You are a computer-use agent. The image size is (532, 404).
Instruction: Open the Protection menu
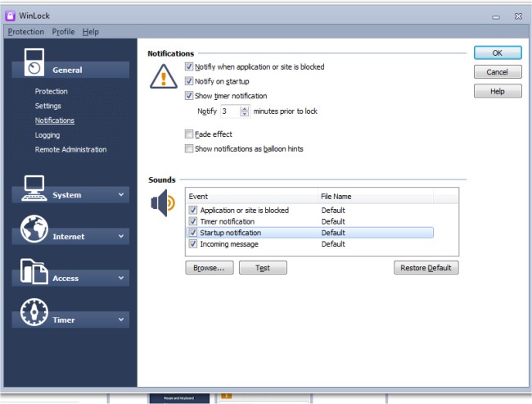click(26, 32)
